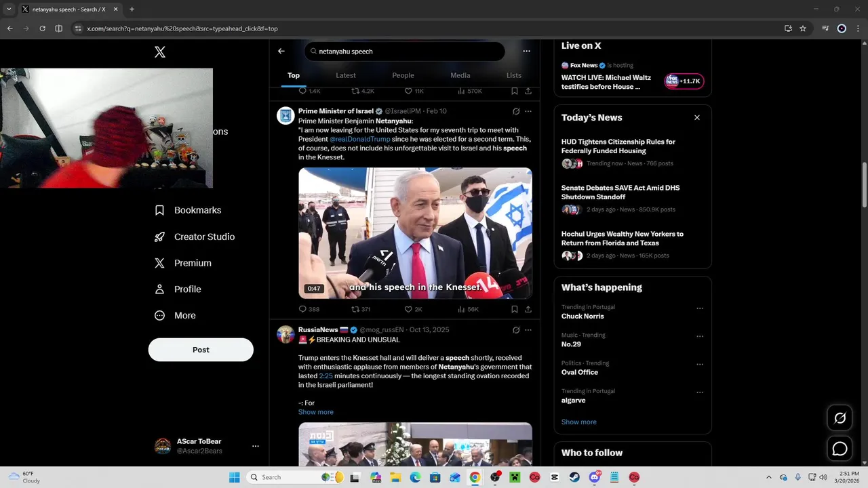This screenshot has width=868, height=488.
Task: Bookmark the Prime Minister of Israel post
Action: (515, 309)
